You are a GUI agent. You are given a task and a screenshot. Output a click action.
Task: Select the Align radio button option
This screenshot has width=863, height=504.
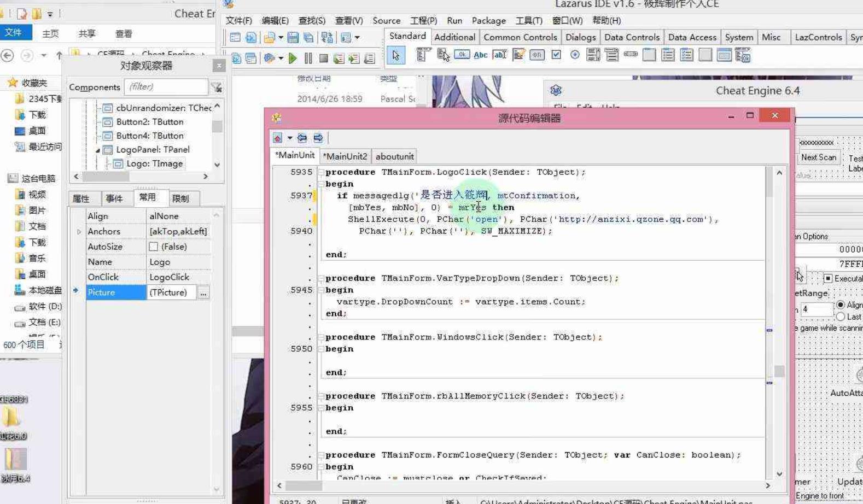[x=841, y=304]
